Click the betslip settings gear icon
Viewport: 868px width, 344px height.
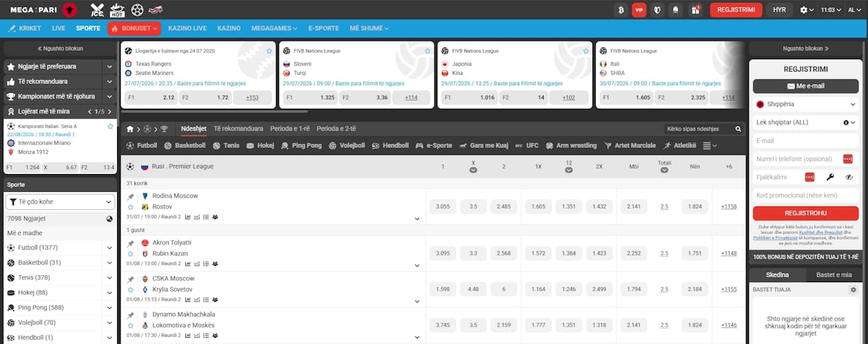(854, 290)
